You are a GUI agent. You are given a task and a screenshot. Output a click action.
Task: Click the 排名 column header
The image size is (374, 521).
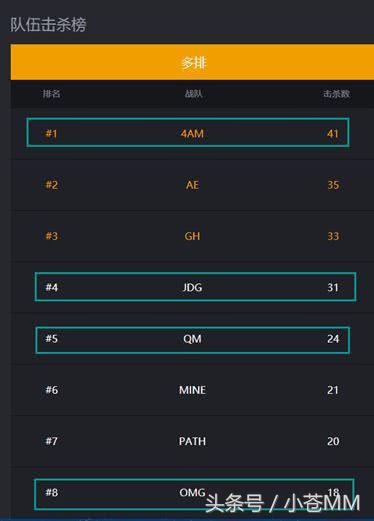point(51,94)
